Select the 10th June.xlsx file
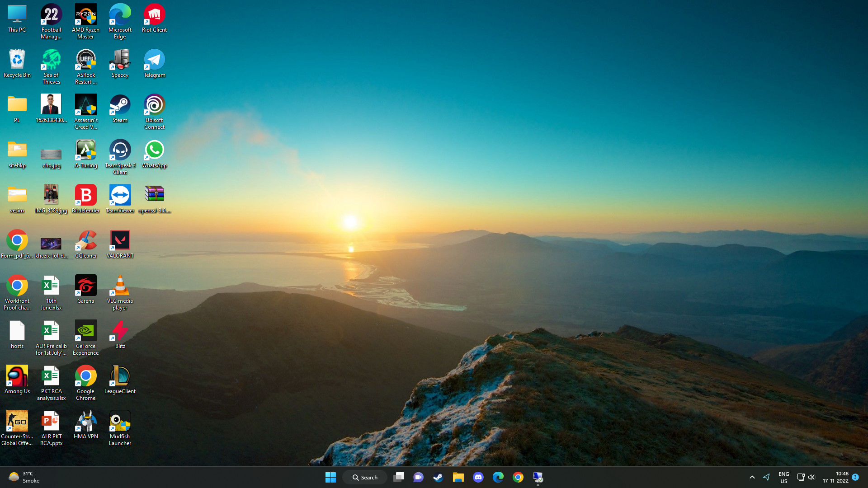Image resolution: width=868 pixels, height=488 pixels. [x=51, y=293]
